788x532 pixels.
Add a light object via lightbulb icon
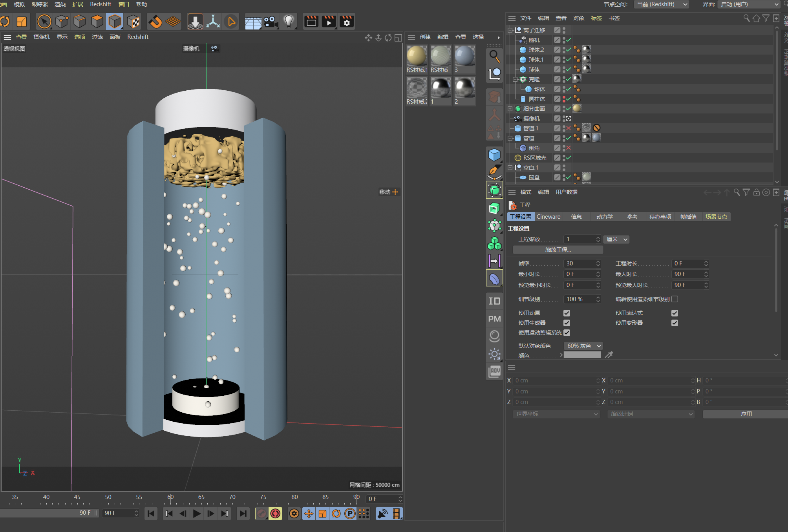[289, 22]
